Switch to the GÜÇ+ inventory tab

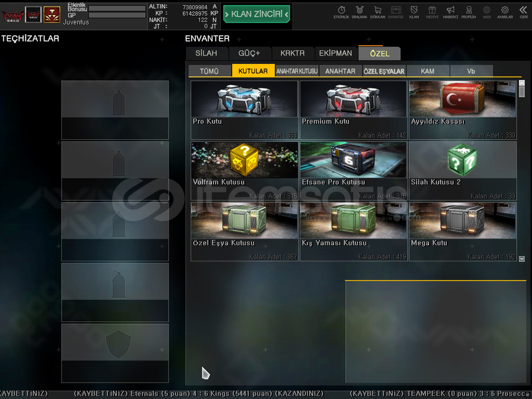point(249,54)
